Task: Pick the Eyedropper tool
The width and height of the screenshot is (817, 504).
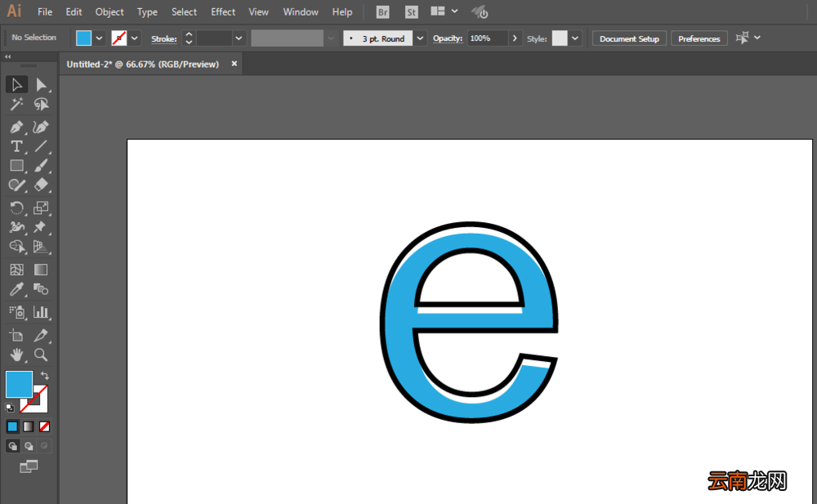Action: click(x=16, y=289)
